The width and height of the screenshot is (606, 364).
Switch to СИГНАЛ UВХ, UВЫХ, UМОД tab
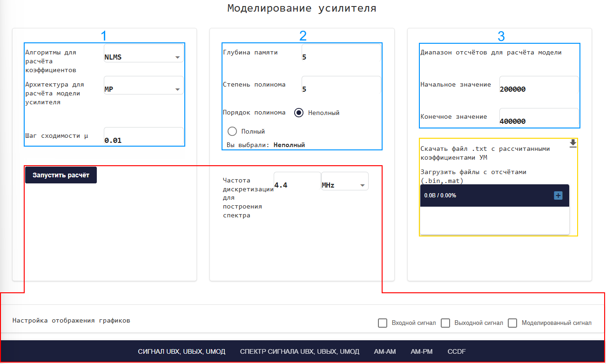click(x=182, y=351)
